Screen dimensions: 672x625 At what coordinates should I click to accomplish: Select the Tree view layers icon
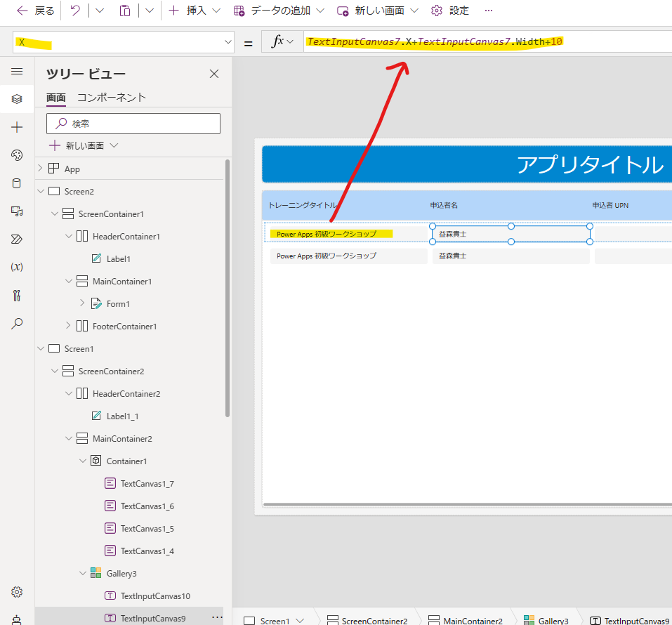pos(17,99)
